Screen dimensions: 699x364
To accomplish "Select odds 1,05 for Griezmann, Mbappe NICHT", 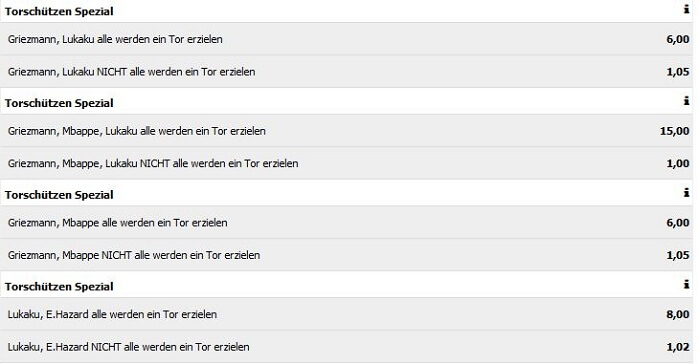I will 678,255.
